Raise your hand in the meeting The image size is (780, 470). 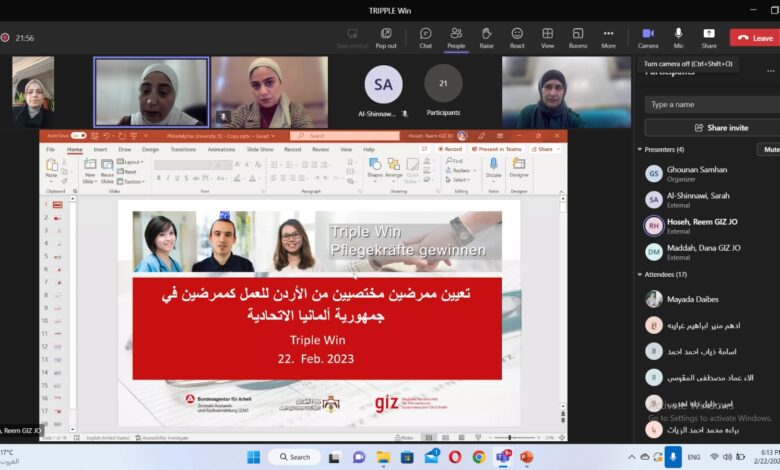pos(487,38)
